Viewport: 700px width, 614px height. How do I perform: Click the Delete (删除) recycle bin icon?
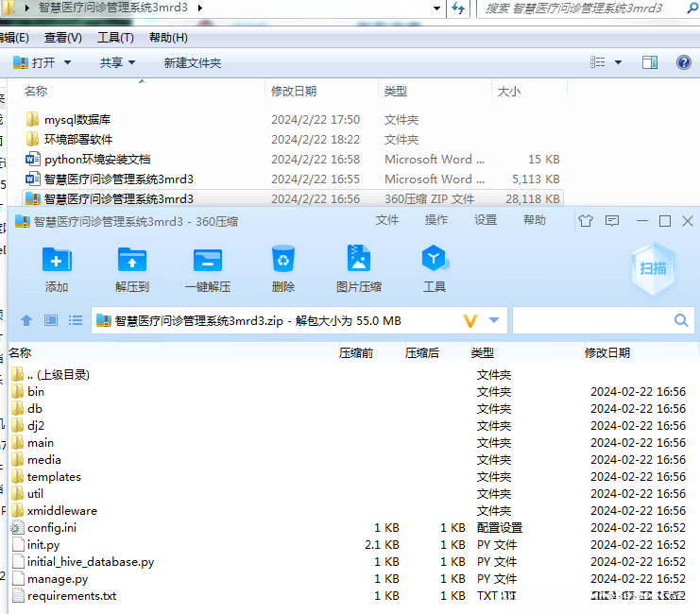[283, 259]
